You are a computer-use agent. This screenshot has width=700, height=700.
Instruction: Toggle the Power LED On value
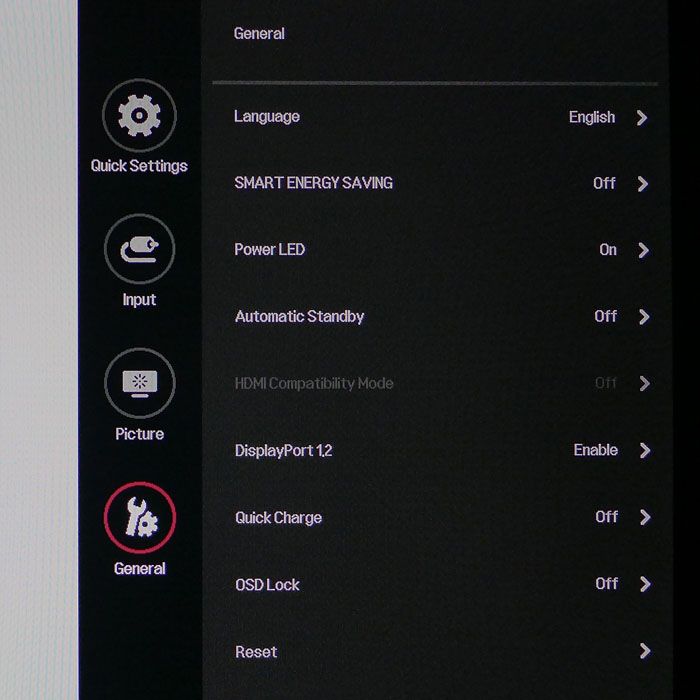pos(608,250)
